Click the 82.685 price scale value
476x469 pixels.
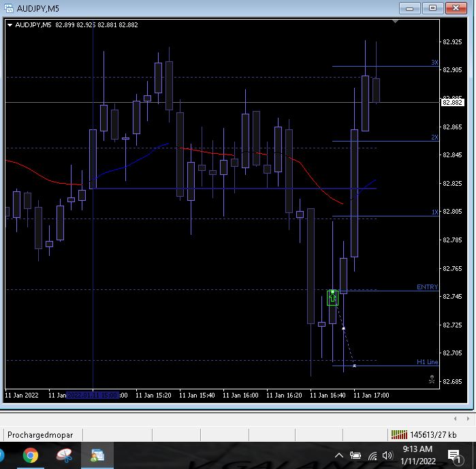452,382
